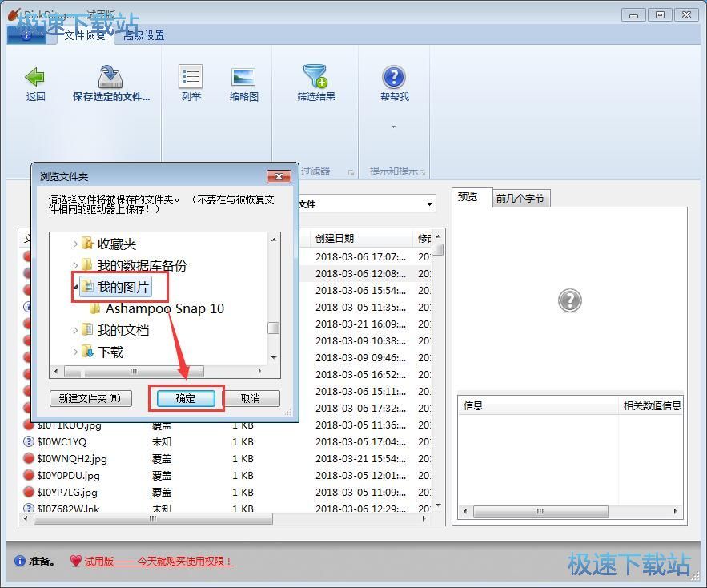The image size is (707, 588).
Task: Click the red status icon for $I0Y0PDU.jpg
Action: [28, 475]
